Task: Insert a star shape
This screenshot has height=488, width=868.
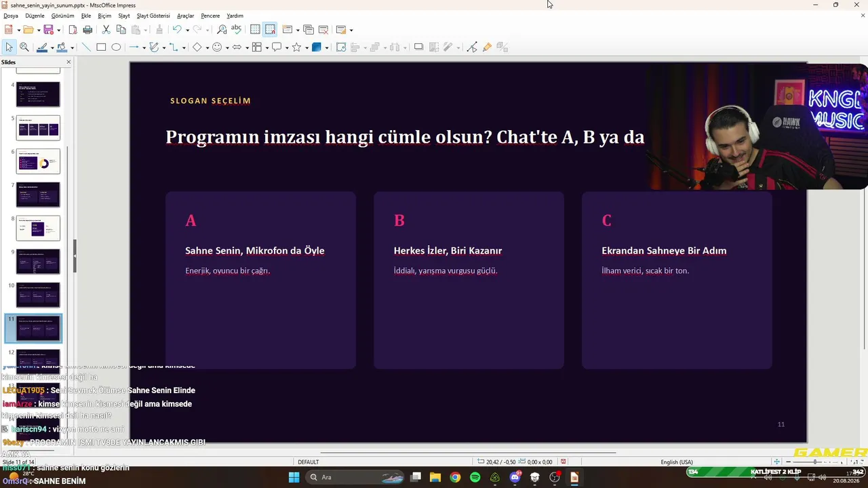Action: [x=296, y=47]
